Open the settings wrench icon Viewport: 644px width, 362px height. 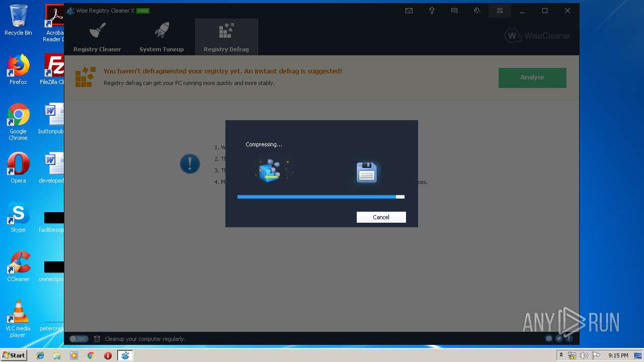click(477, 11)
